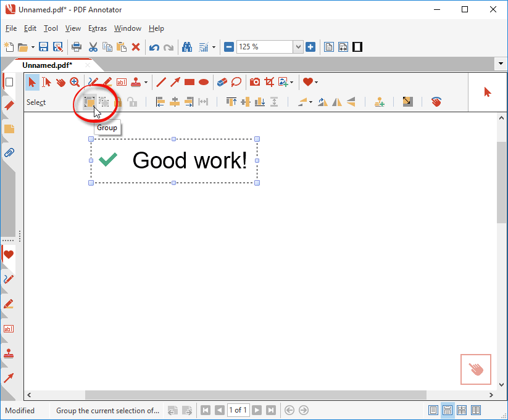Open the document tabs list dropdown

[x=500, y=64]
